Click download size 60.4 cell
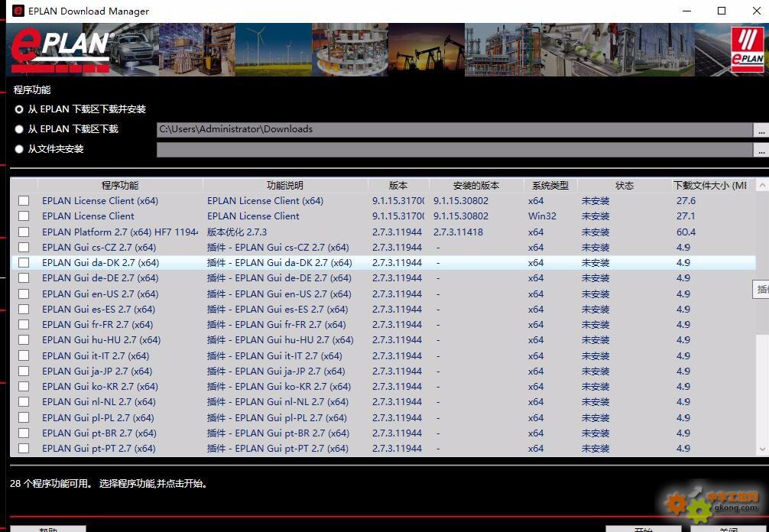769x532 pixels. click(x=686, y=232)
